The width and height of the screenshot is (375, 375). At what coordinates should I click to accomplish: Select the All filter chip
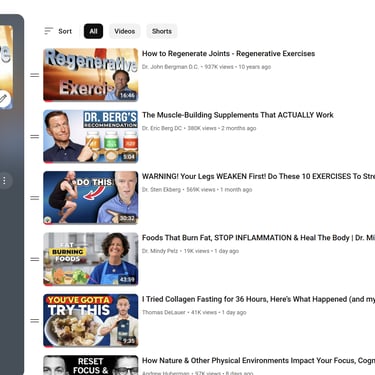(x=93, y=31)
